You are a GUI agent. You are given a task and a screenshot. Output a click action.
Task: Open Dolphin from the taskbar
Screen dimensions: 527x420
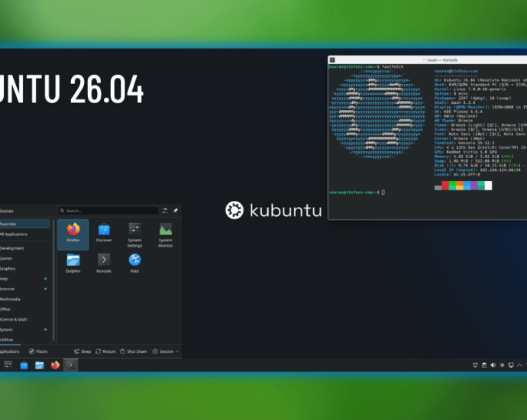40,365
